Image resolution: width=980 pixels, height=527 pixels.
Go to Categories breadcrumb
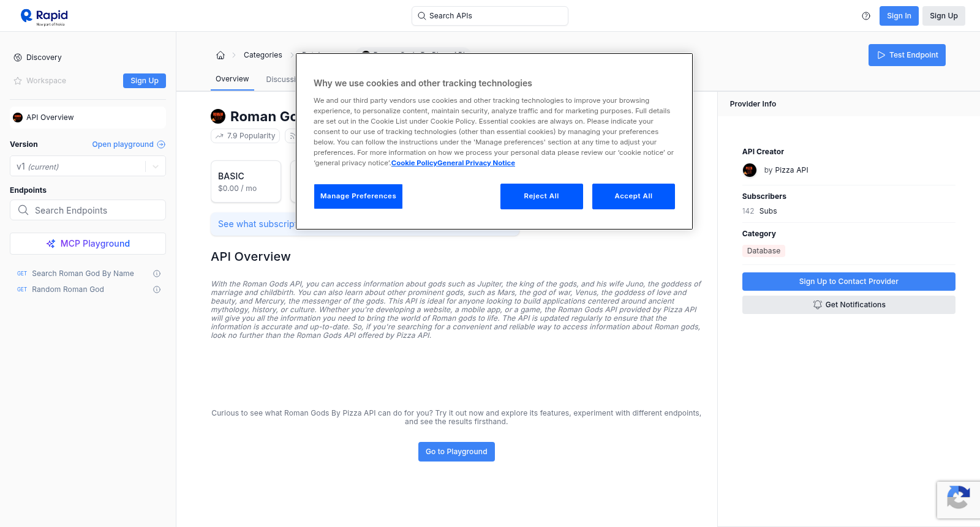[x=263, y=55]
